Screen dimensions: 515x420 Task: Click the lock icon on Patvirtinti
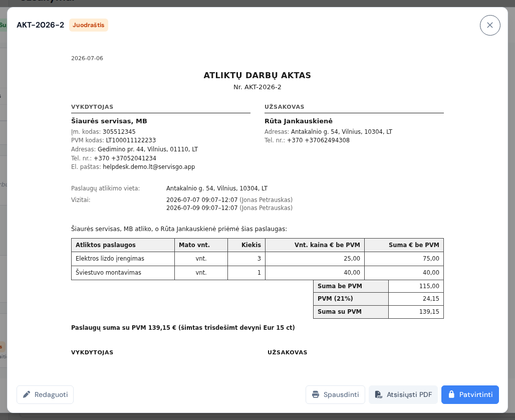pyautogui.click(x=451, y=394)
